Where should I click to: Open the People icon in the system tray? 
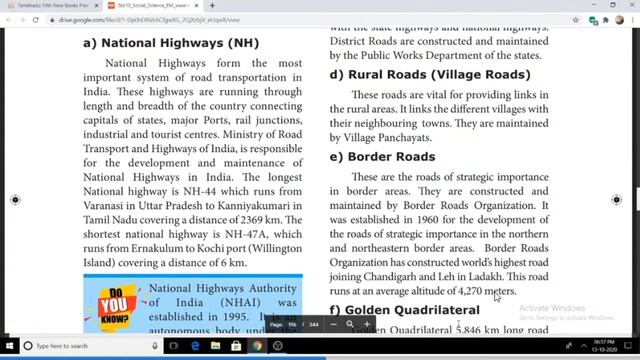[569, 346]
